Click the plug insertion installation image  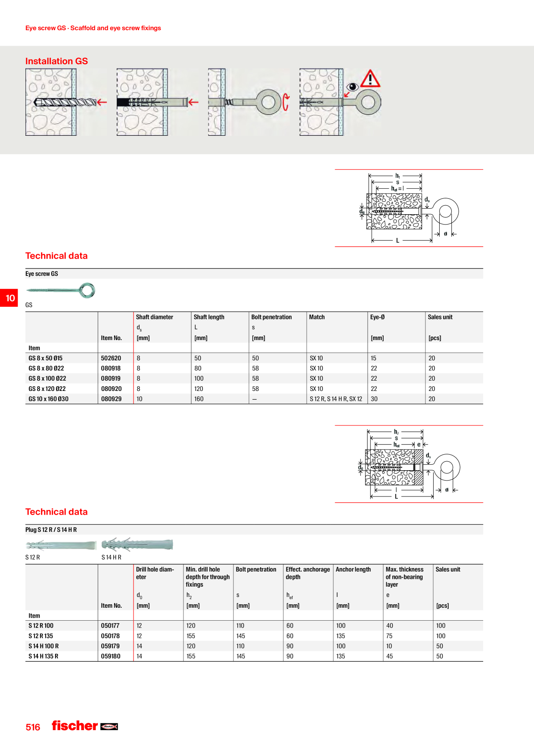[x=158, y=102]
